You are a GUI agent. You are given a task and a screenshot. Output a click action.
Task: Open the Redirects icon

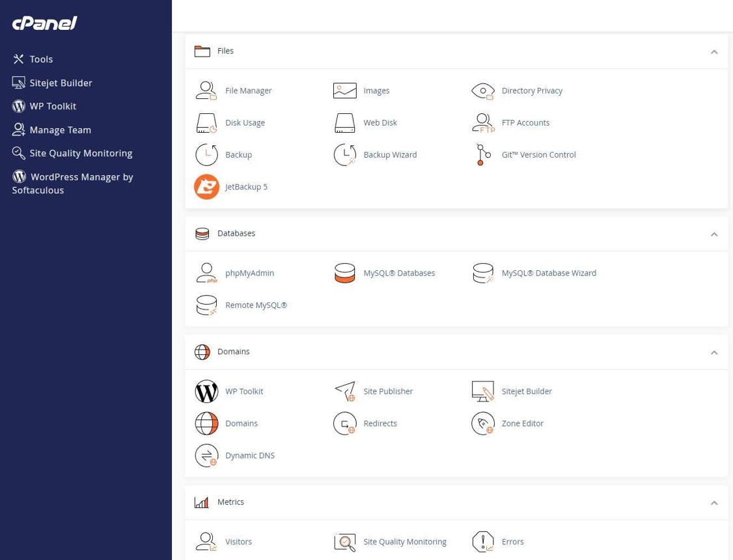coord(344,423)
